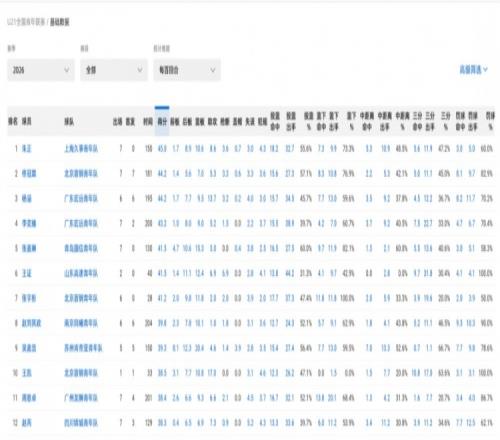Click the breadcrumb link before 基础数据
The image size is (500, 440).
[26, 22]
